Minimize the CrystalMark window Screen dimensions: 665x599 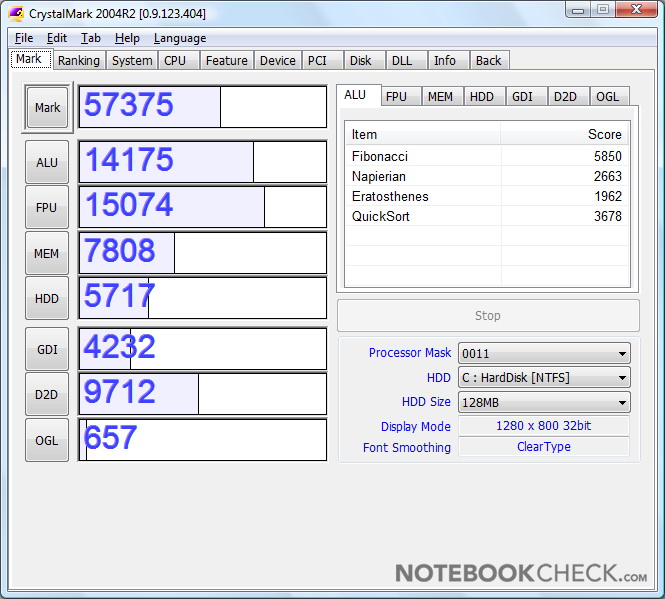pos(578,10)
